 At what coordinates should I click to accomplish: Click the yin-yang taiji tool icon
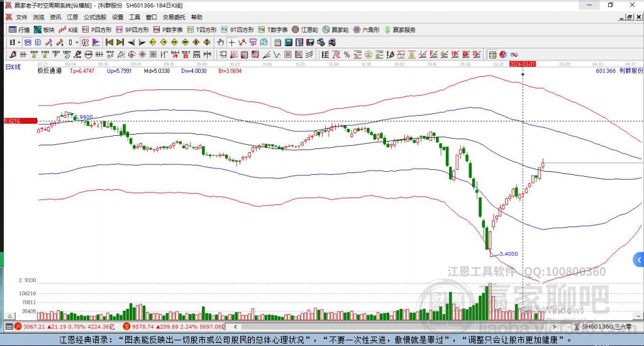pyautogui.click(x=503, y=55)
